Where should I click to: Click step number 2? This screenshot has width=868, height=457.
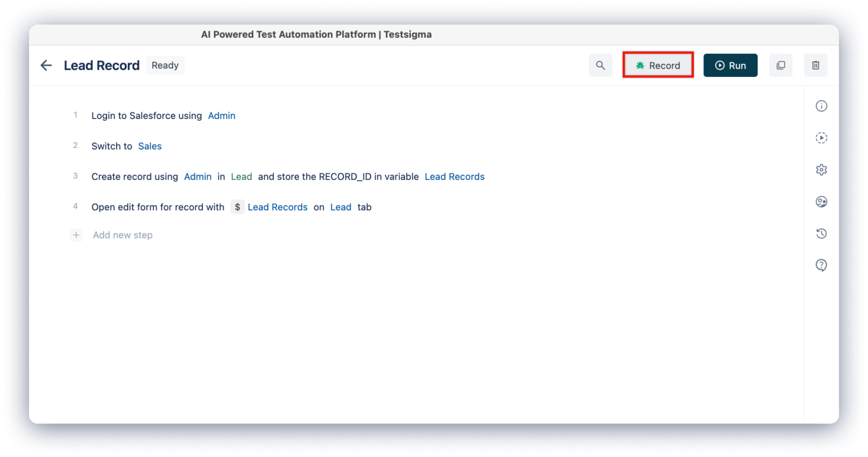click(x=75, y=146)
